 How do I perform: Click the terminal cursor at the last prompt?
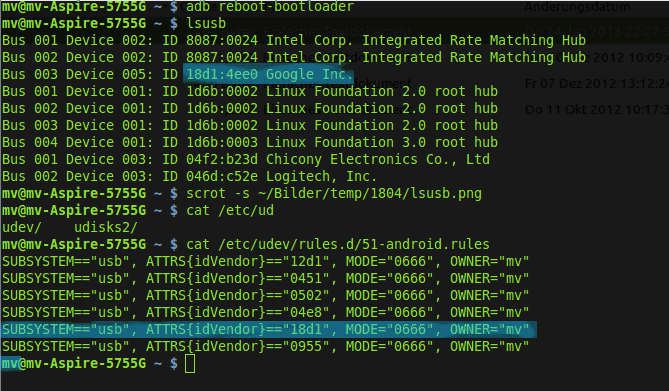[190, 364]
